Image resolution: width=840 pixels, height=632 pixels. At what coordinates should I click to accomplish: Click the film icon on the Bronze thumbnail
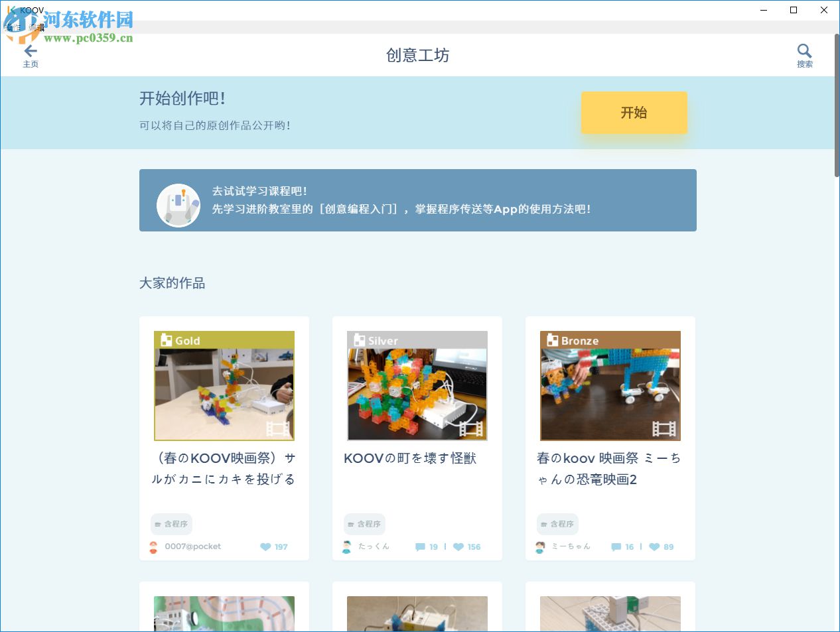click(664, 428)
